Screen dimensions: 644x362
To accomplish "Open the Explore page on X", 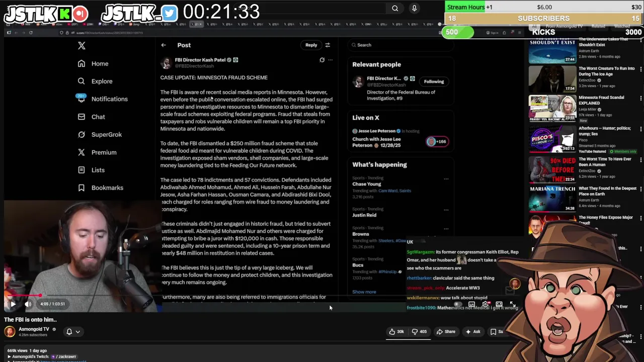I will click(x=95, y=81).
